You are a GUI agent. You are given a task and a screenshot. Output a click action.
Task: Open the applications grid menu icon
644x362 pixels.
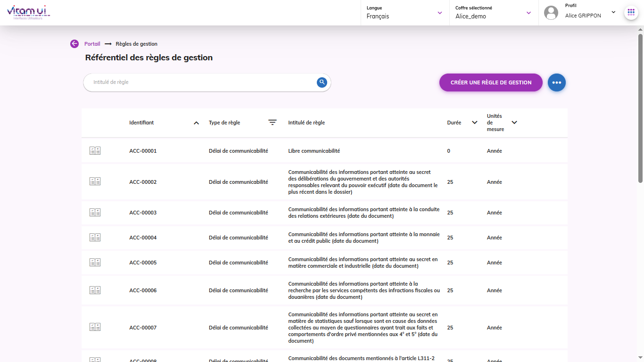(631, 13)
